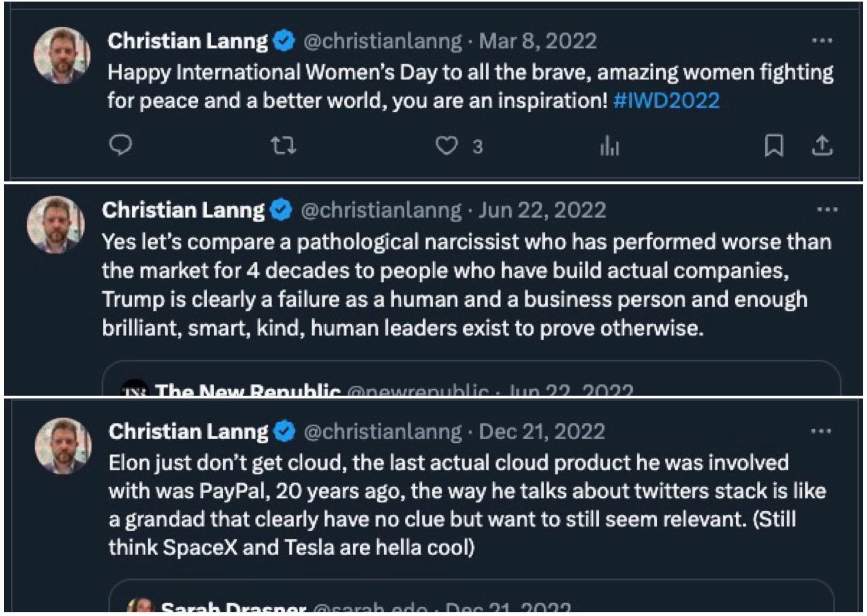The height and width of the screenshot is (616, 867).
Task: Open more options on Mar 8 tweet
Action: click(822, 41)
